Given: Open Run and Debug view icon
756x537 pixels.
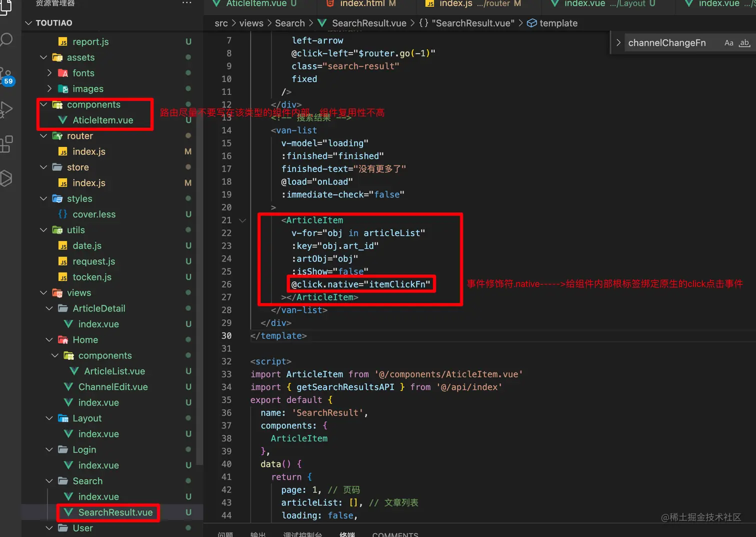Looking at the screenshot, I should (x=6, y=109).
